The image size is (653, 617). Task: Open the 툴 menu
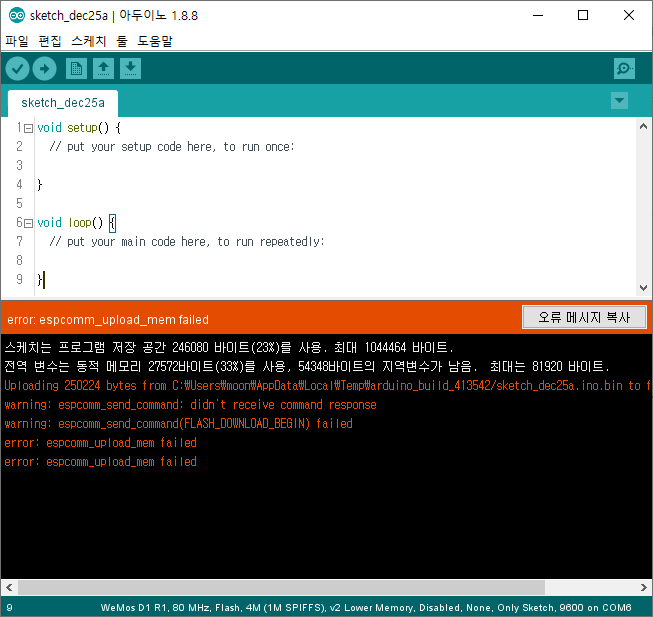[x=122, y=41]
